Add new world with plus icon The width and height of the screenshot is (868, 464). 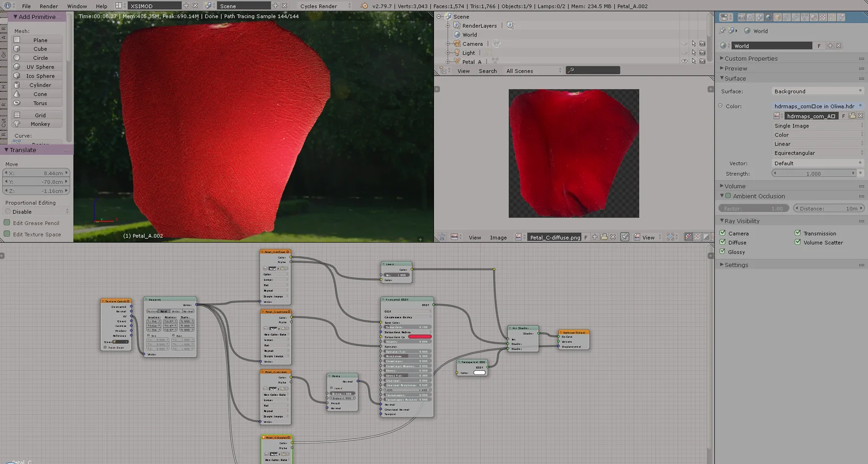(x=830, y=46)
